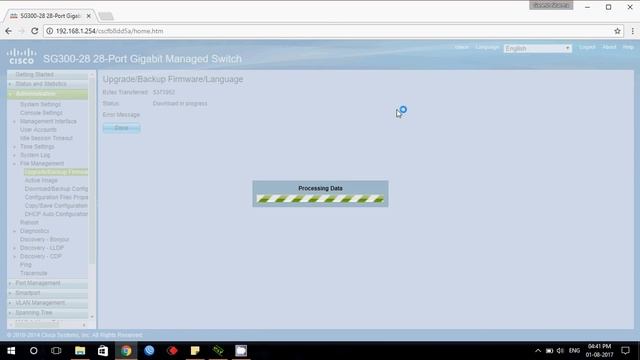Open User Accounts page
This screenshot has width=640, height=360.
point(38,130)
